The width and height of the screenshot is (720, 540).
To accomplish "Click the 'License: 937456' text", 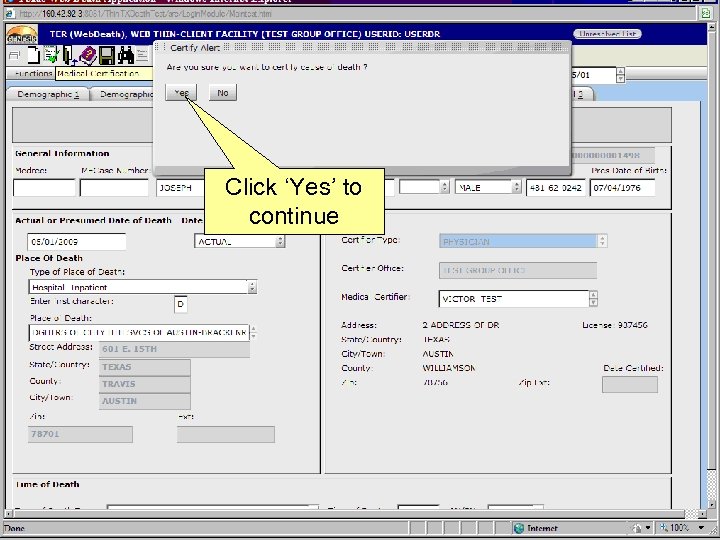I will pyautogui.click(x=614, y=325).
